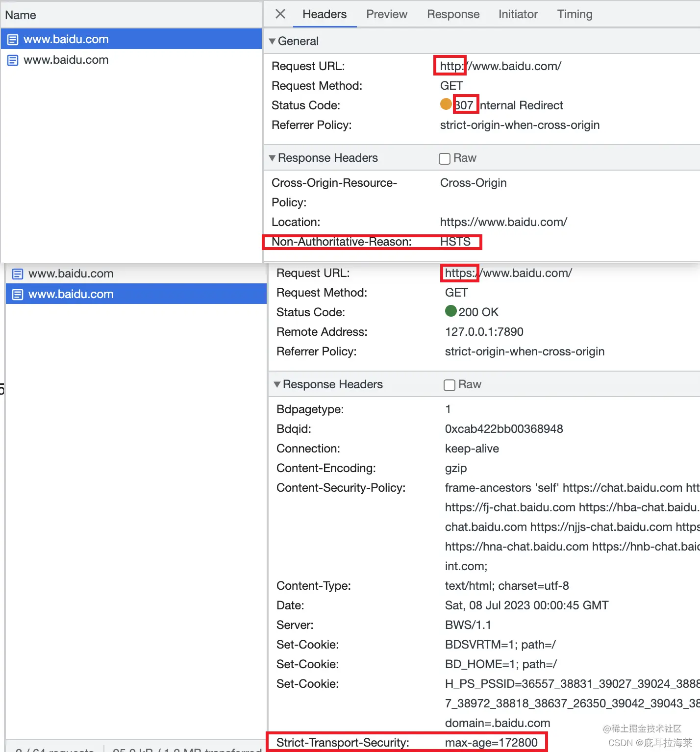700x752 pixels.
Task: Click the Strict-Transport-Security max-age=172800 value
Action: click(491, 743)
